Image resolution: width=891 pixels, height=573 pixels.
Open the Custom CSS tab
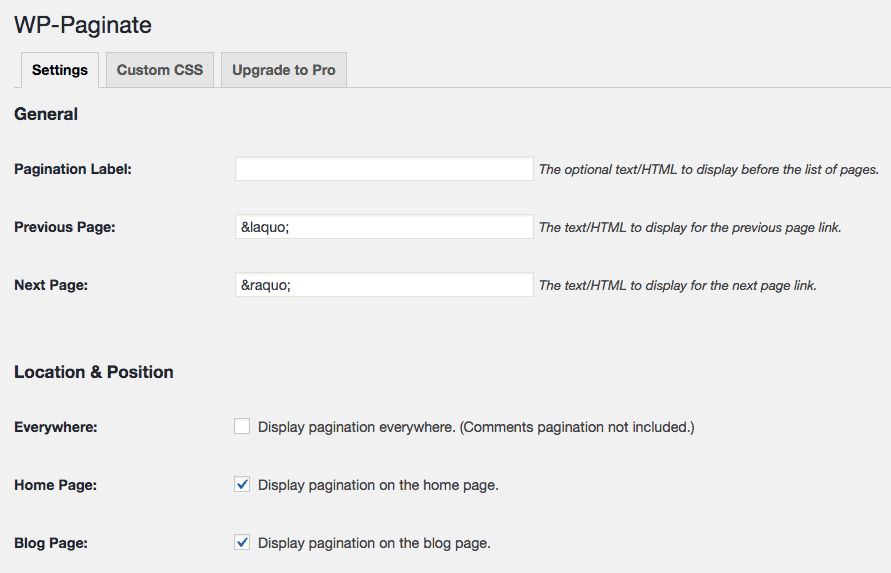(x=160, y=70)
